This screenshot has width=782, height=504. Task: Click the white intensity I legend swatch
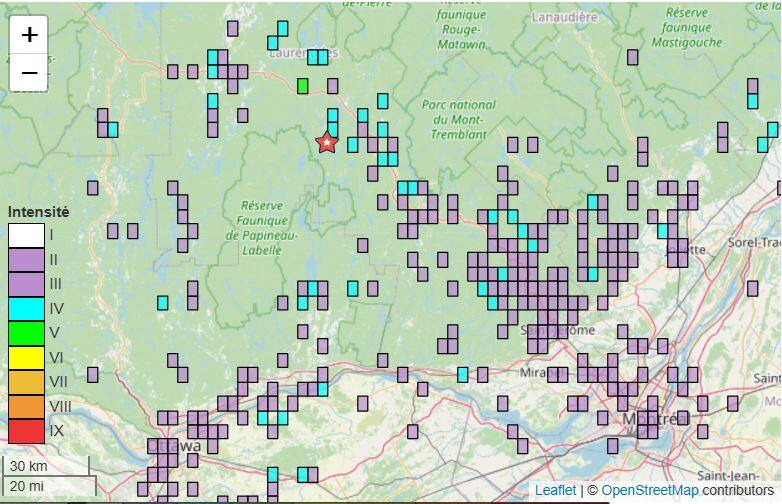click(x=26, y=236)
